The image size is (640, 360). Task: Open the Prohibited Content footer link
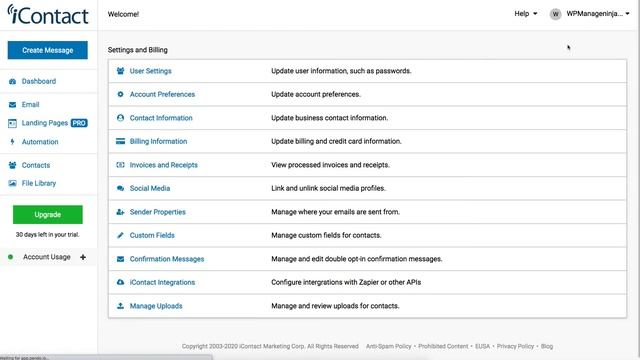click(443, 347)
